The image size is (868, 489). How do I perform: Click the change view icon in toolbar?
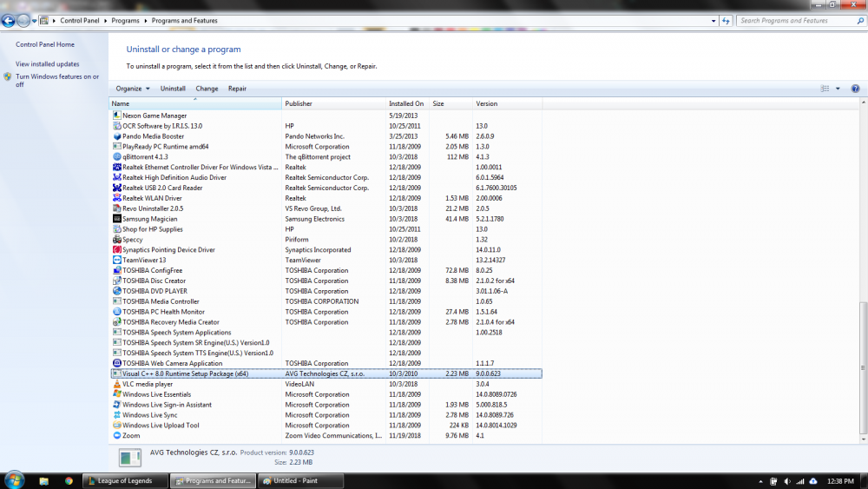click(x=825, y=89)
